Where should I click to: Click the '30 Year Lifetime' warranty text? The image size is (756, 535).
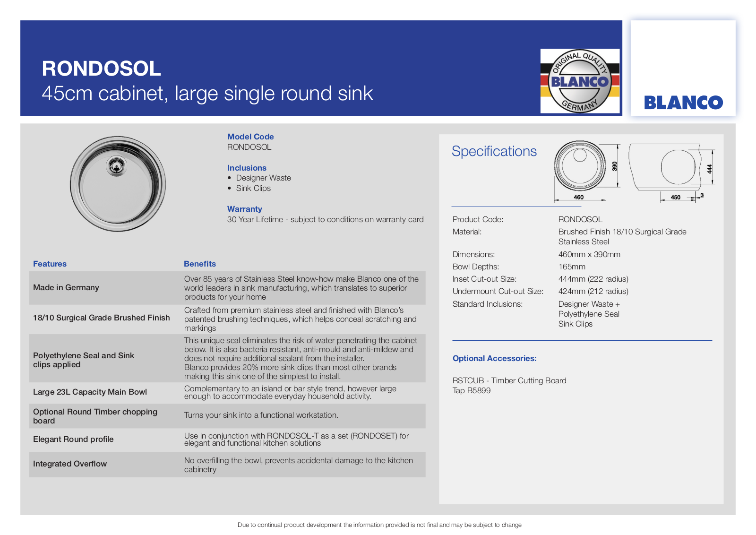(326, 219)
